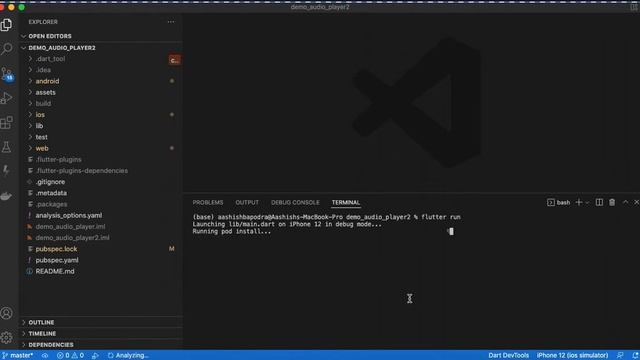Open the Manage gear icon

click(x=7, y=338)
